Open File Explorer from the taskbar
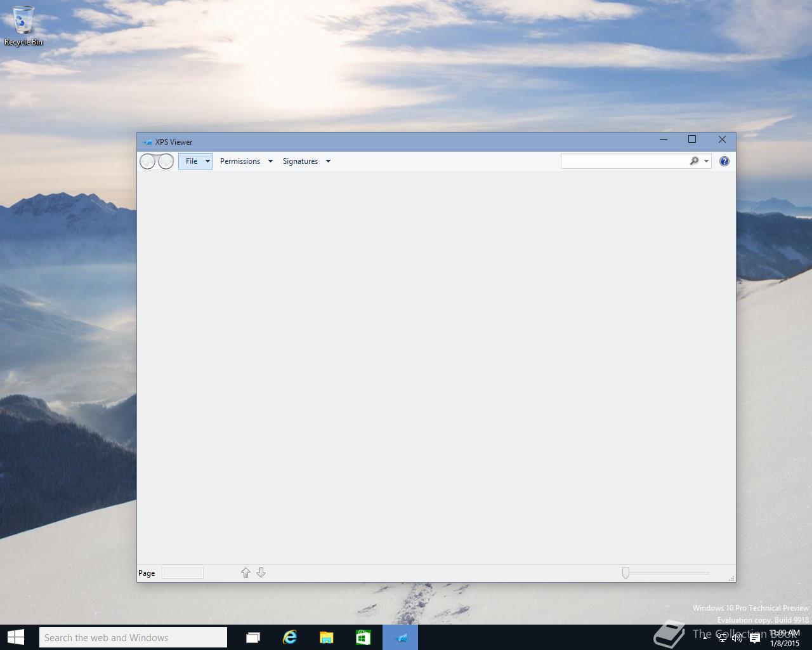This screenshot has width=812, height=650. pos(327,637)
